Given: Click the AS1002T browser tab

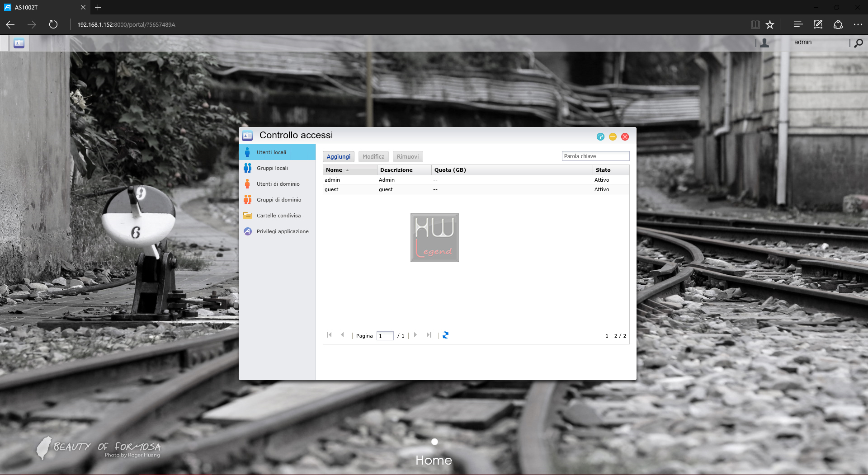Looking at the screenshot, I should [x=45, y=7].
